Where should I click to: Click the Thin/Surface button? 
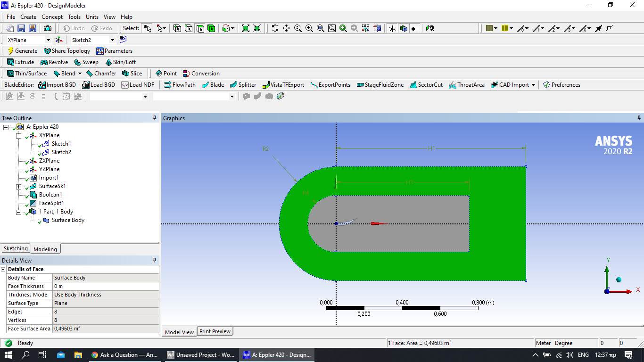[x=27, y=74]
